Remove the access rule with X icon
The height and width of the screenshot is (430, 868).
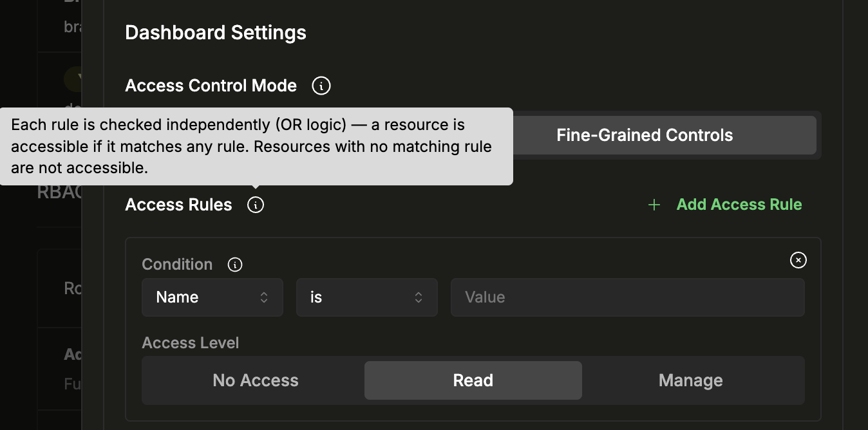798,260
